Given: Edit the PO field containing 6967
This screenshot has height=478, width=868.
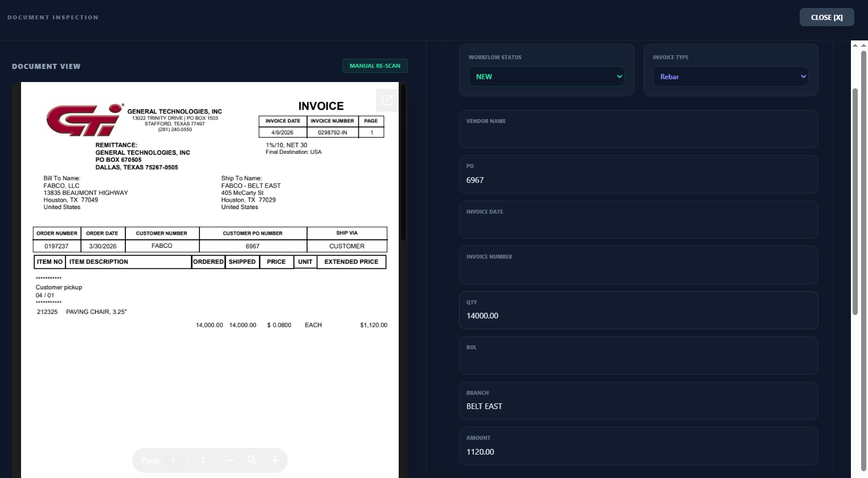Looking at the screenshot, I should coord(638,174).
